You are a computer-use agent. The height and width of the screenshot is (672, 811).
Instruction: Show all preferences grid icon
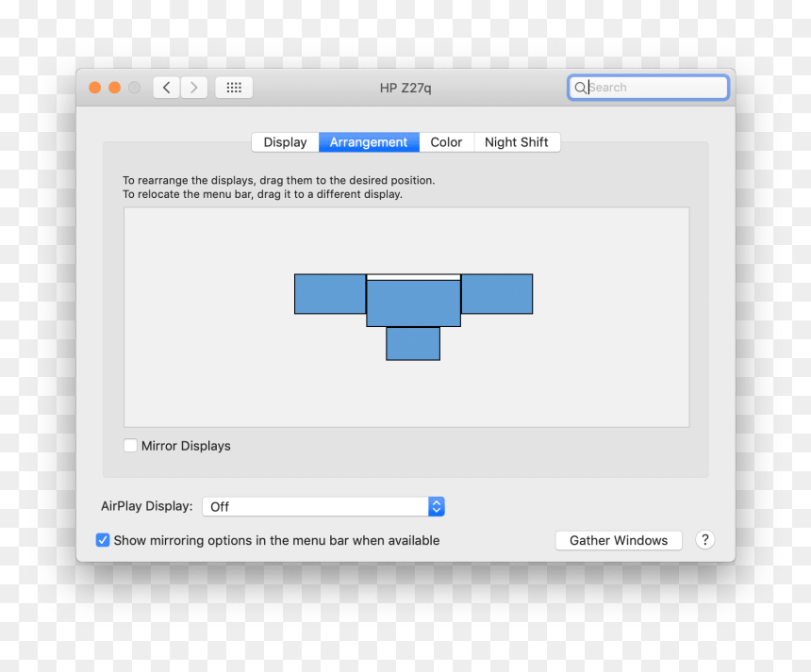pyautogui.click(x=234, y=88)
